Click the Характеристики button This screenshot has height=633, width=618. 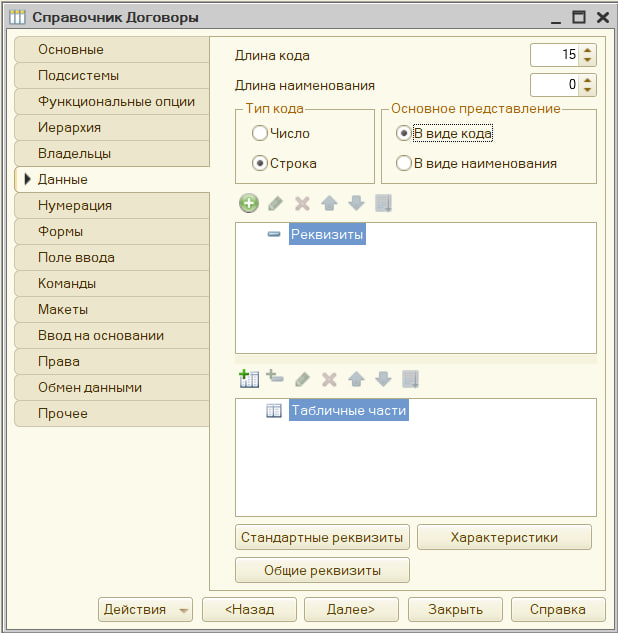point(504,537)
